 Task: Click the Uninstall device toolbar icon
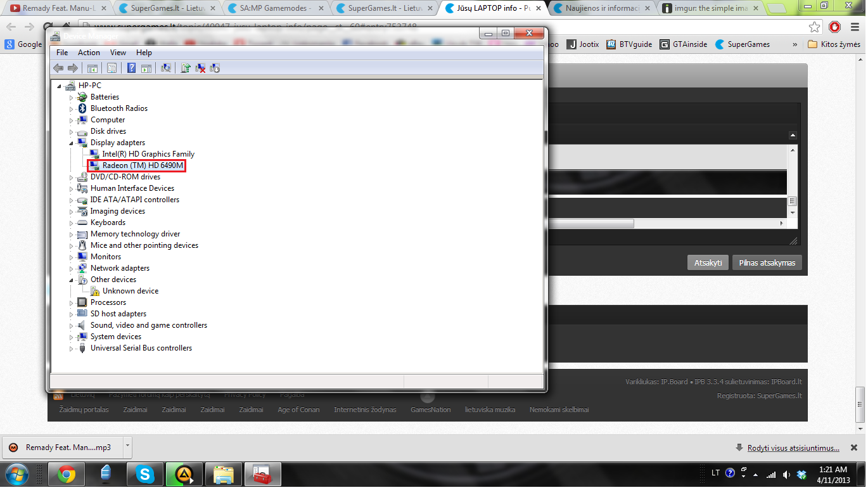coord(200,68)
